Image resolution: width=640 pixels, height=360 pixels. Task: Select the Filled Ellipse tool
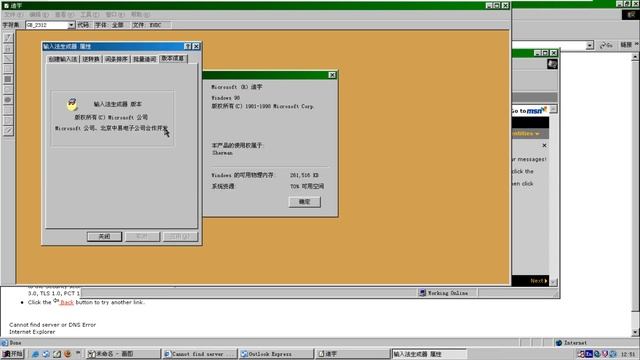point(8,100)
